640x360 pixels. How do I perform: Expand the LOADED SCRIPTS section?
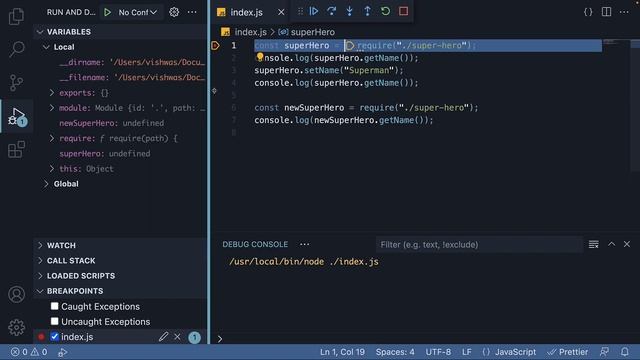[x=40, y=276]
